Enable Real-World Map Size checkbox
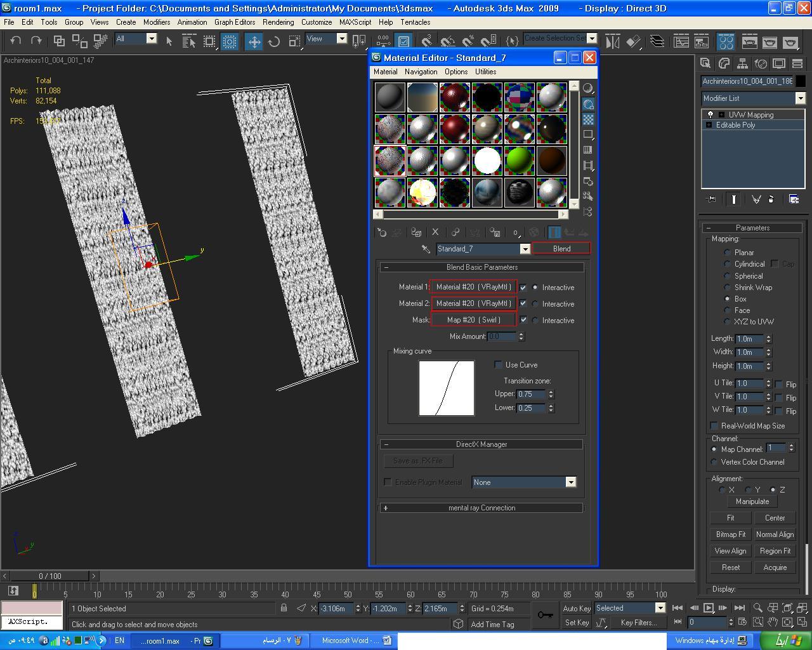812x650 pixels. point(714,426)
